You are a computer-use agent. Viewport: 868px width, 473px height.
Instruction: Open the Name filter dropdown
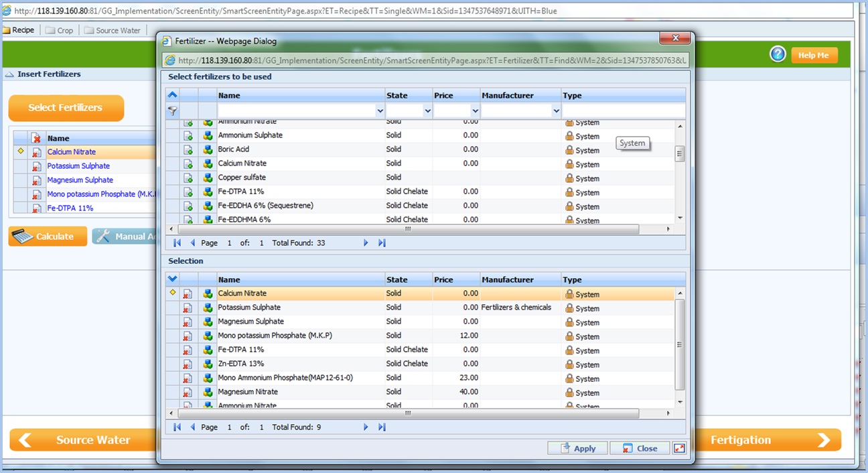point(380,111)
